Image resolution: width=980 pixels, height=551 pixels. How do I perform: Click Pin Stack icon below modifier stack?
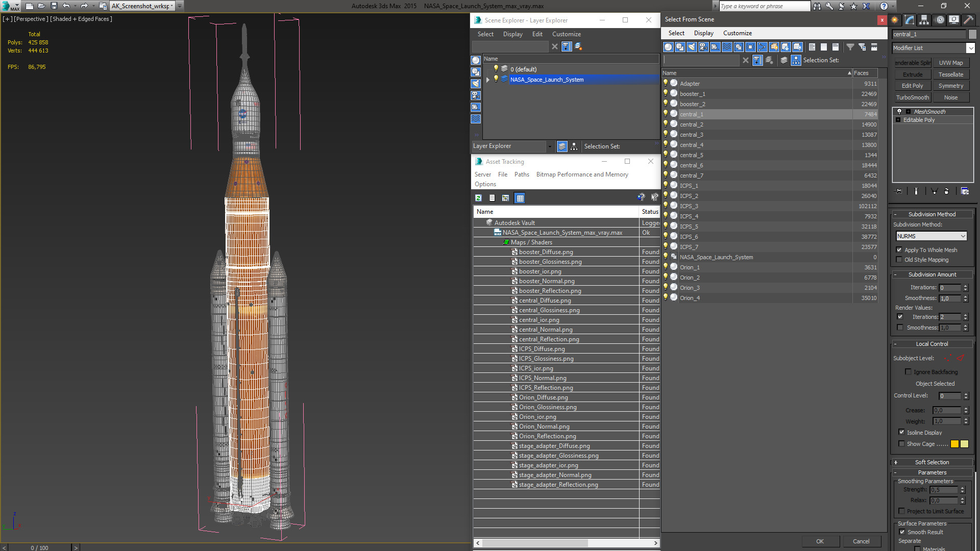click(899, 191)
